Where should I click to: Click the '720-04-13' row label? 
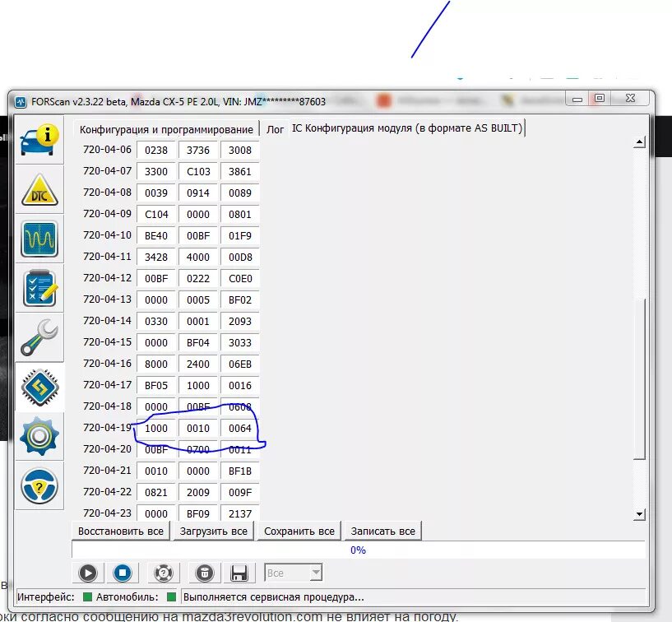(107, 299)
